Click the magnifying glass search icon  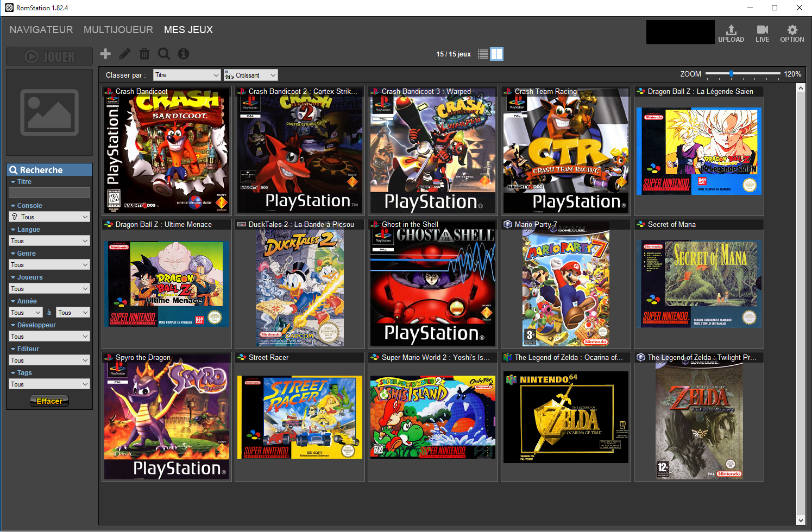pos(164,54)
